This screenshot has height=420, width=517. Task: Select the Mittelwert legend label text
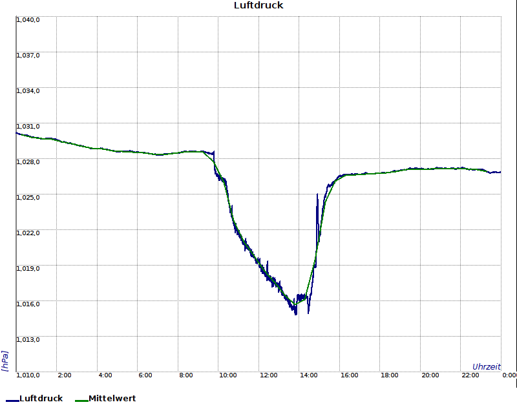pos(112,399)
